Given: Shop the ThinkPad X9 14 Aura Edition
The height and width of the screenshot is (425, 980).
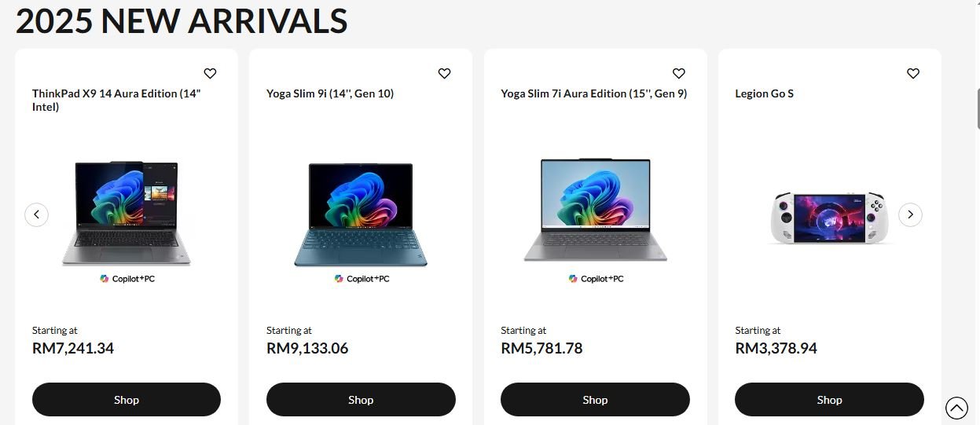Looking at the screenshot, I should pos(127,400).
